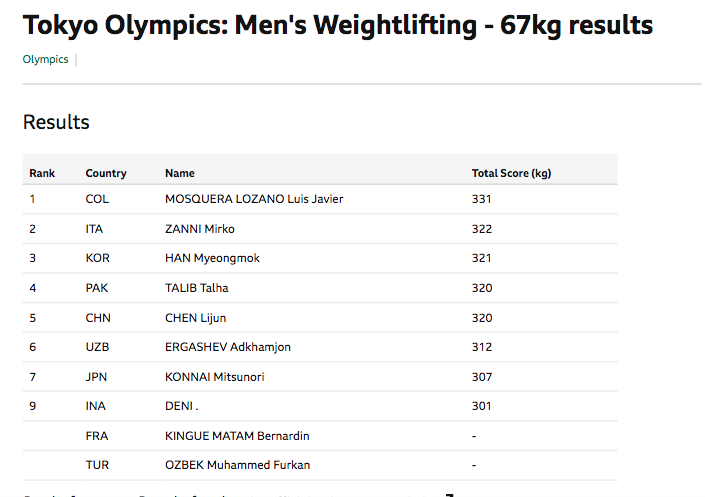
Task: Click the Country column header
Action: tap(106, 173)
